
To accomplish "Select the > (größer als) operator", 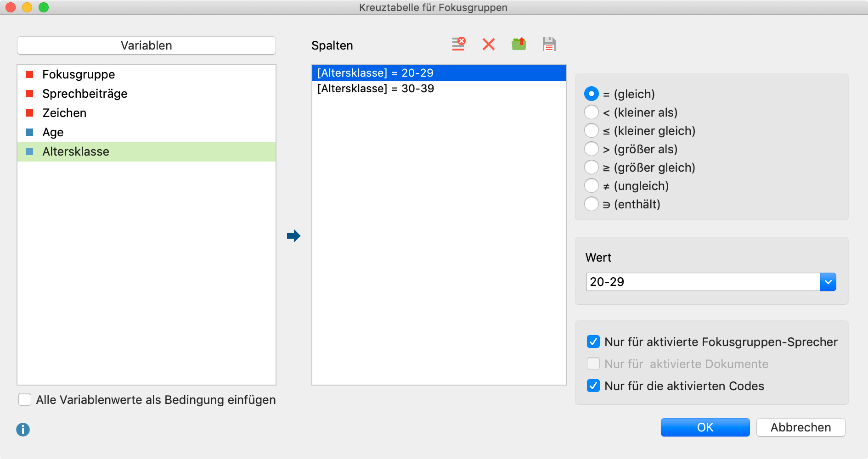I will [592, 149].
